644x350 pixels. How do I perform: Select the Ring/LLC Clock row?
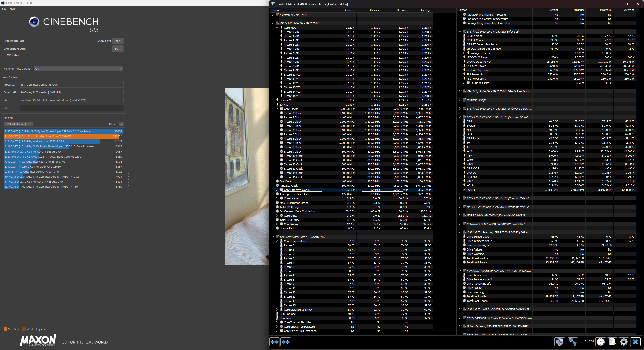point(353,186)
